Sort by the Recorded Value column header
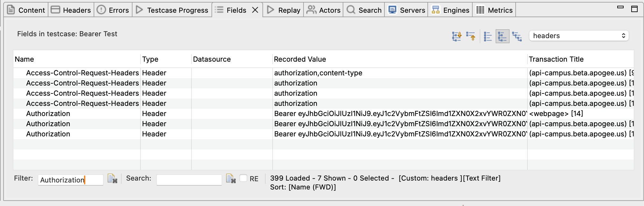Viewport: 644px width, 206px height. (x=400, y=59)
